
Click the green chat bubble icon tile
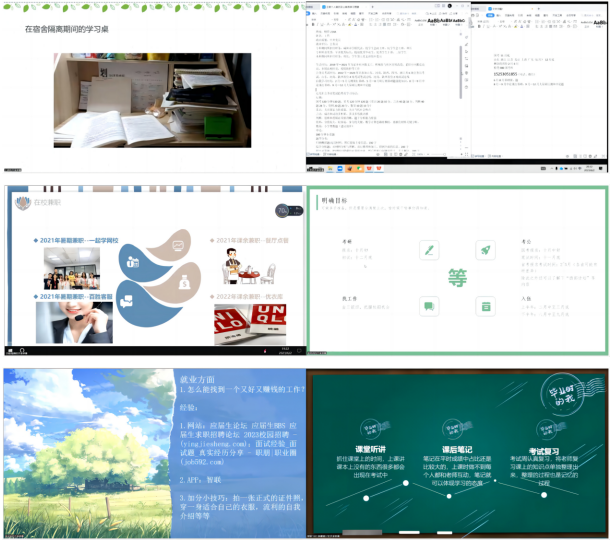(430, 305)
